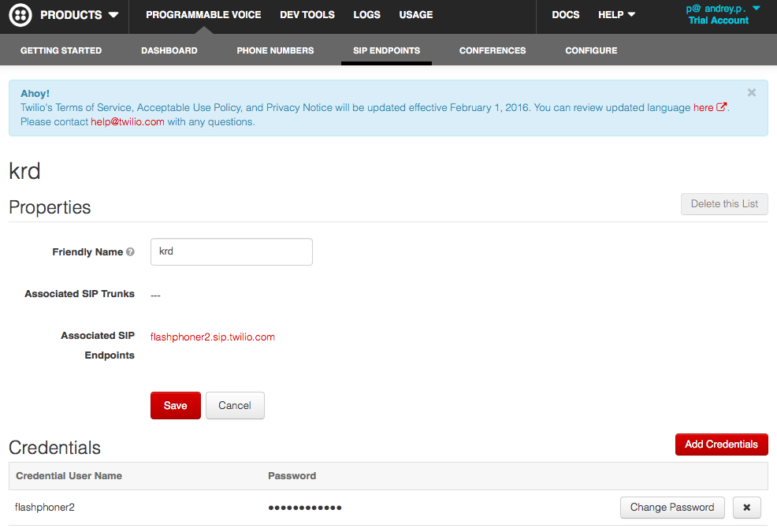
Task: Click the red Save button
Action: 176,406
